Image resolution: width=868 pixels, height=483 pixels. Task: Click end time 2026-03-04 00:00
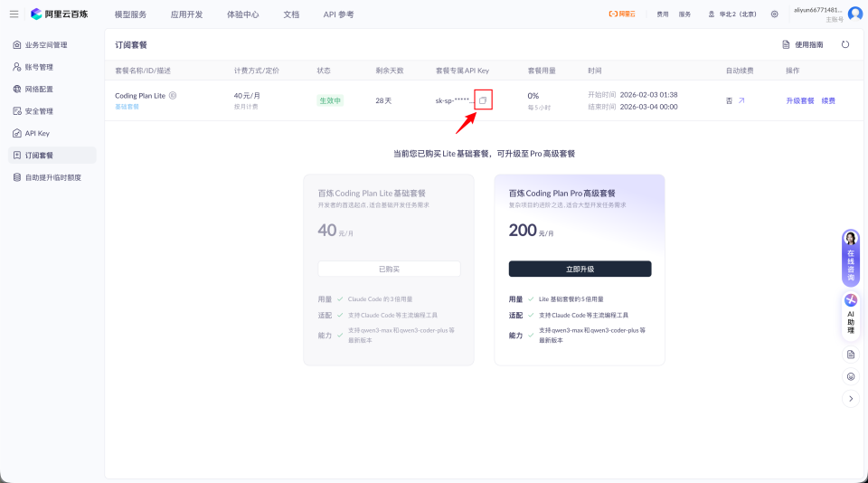point(649,107)
